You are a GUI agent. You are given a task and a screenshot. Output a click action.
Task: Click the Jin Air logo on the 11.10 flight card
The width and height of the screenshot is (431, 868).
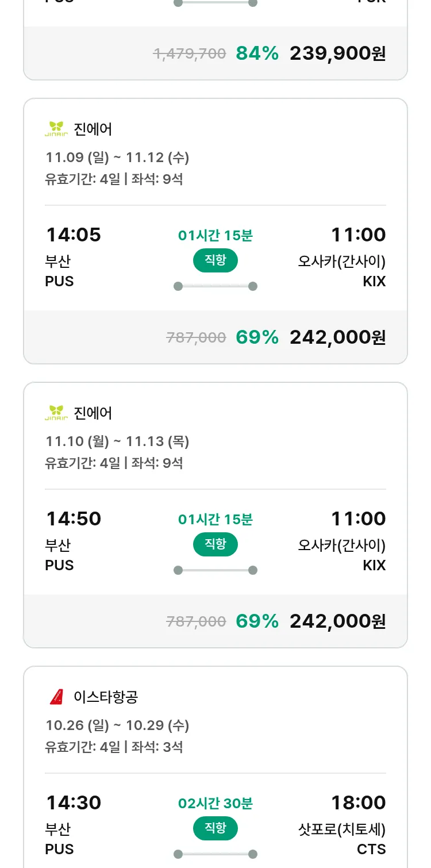tap(56, 413)
